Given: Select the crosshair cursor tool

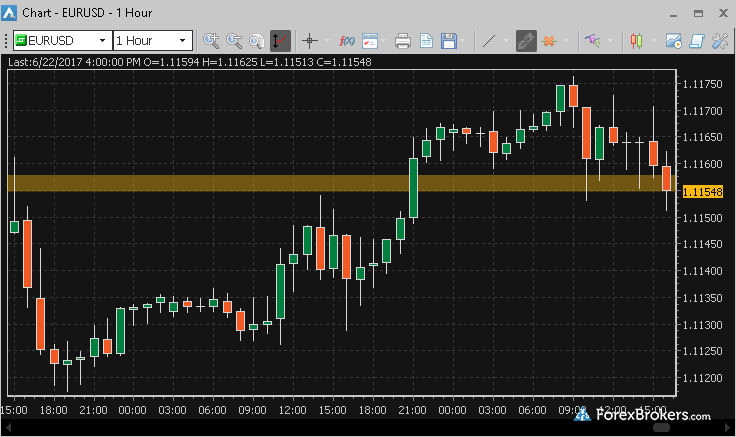Looking at the screenshot, I should pos(309,41).
